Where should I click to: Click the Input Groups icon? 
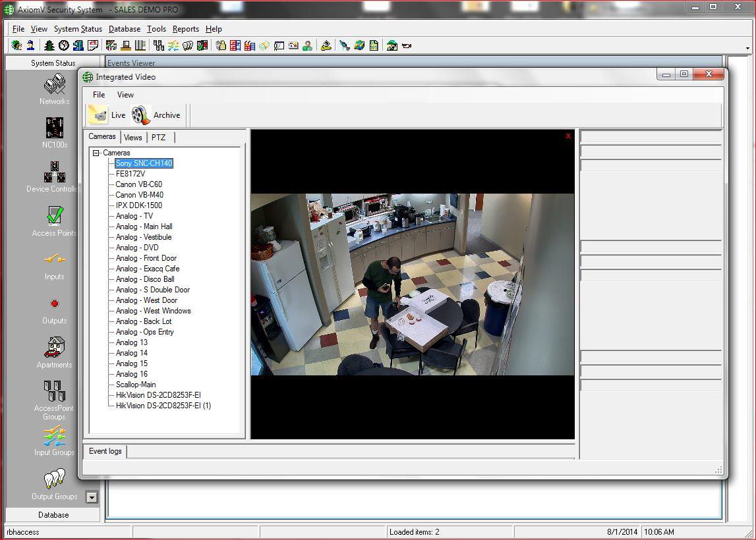click(54, 435)
